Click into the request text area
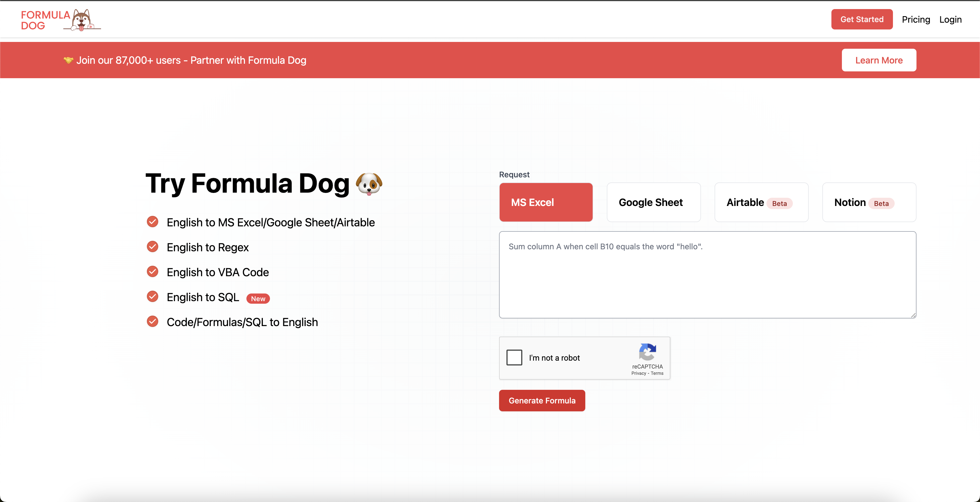 707,275
